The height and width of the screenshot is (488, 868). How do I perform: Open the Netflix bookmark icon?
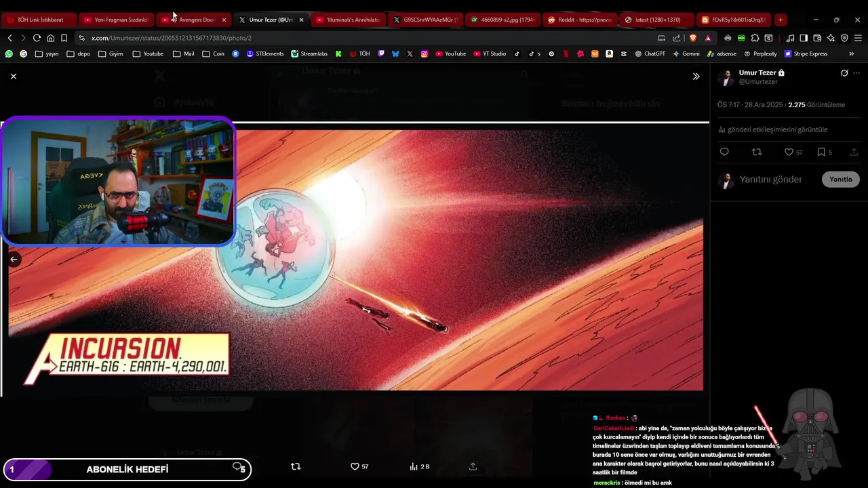pyautogui.click(x=566, y=54)
